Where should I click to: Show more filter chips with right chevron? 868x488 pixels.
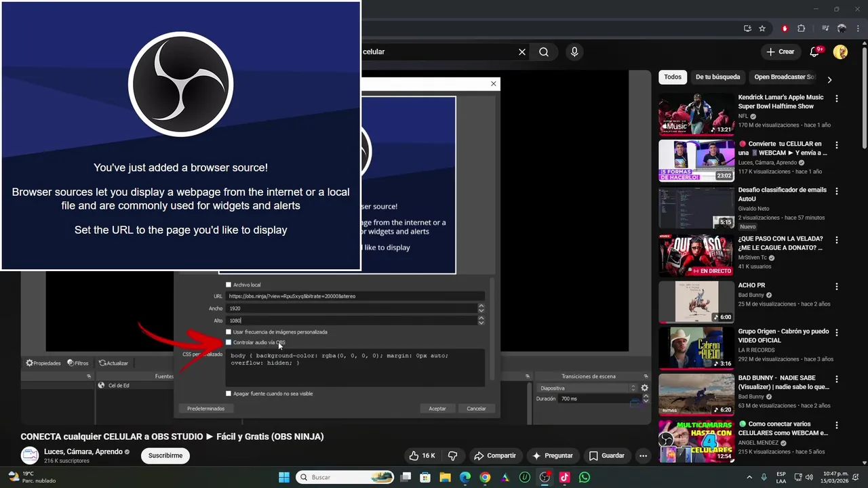tap(829, 79)
